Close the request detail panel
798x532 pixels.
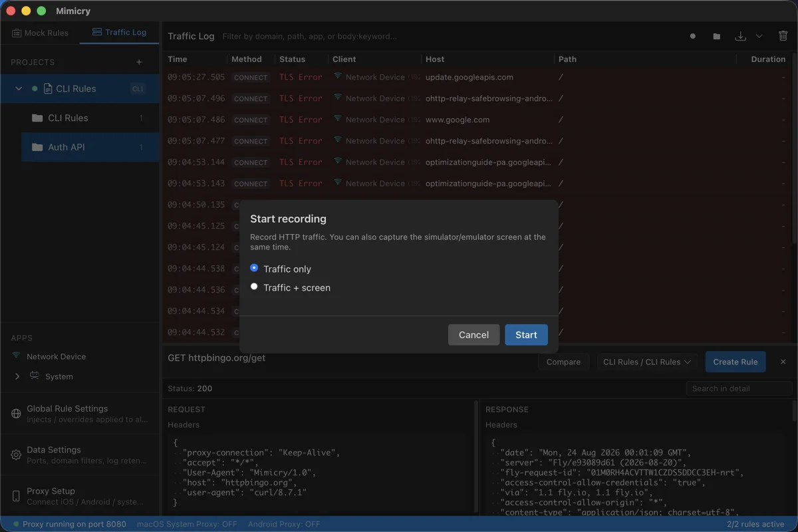tap(783, 362)
